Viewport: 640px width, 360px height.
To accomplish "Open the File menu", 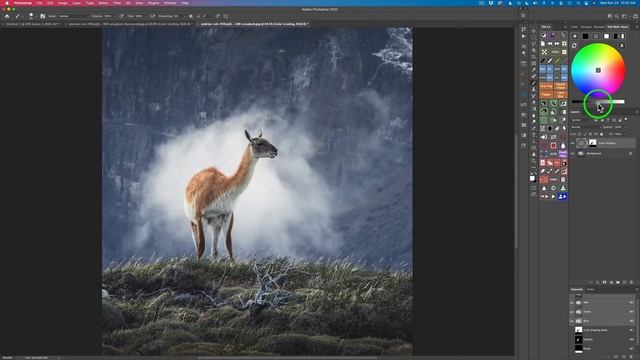I will (40, 3).
